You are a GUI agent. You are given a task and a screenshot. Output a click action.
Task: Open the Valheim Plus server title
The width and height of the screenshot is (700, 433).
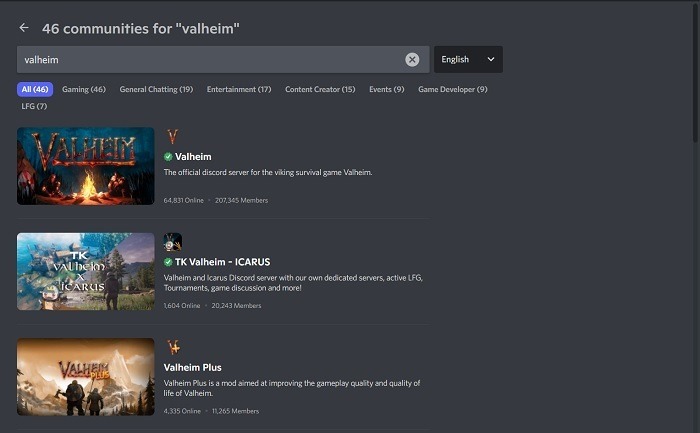tap(192, 367)
